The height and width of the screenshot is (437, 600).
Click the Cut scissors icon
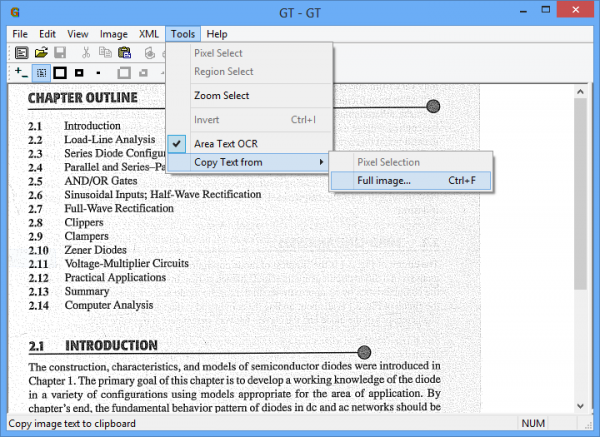click(x=86, y=52)
